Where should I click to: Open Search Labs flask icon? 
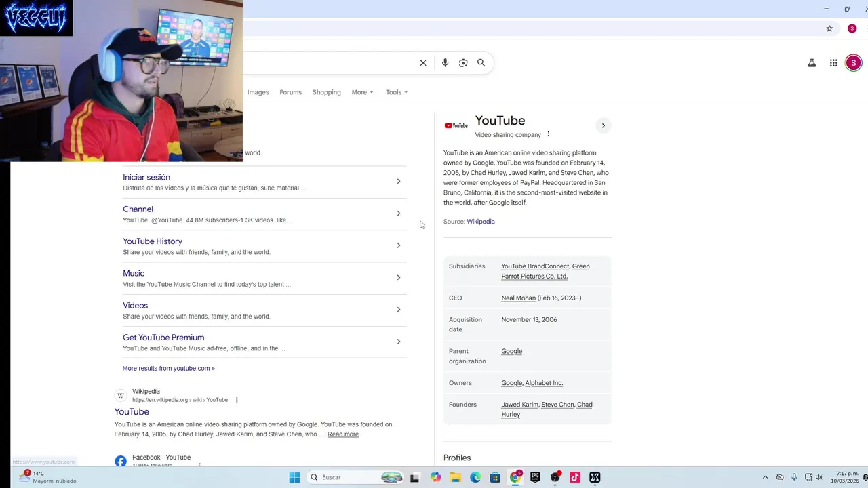coord(812,63)
